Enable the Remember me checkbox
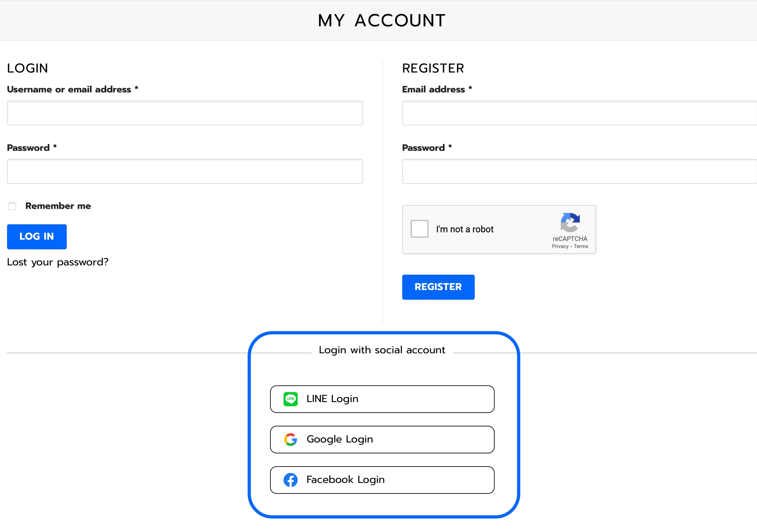 point(12,206)
